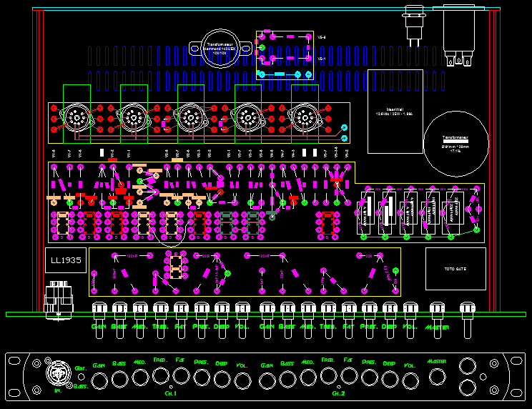Click the LL1935 transformer box
This screenshot has height=409, width=532.
pyautogui.click(x=66, y=260)
